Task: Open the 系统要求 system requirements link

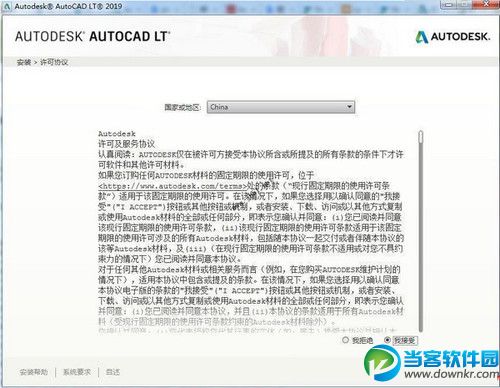Action: coord(77,372)
